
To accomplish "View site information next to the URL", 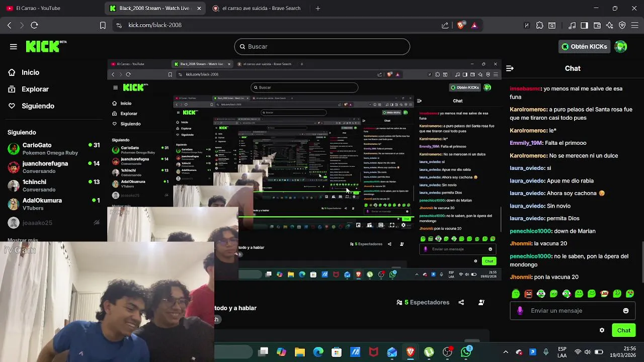I will (x=119, y=25).
